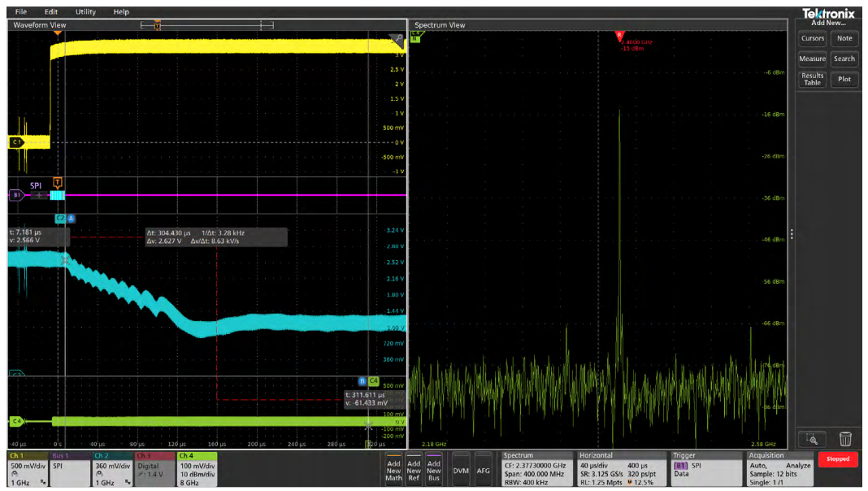
Task: Open the Utility menu
Action: [85, 12]
